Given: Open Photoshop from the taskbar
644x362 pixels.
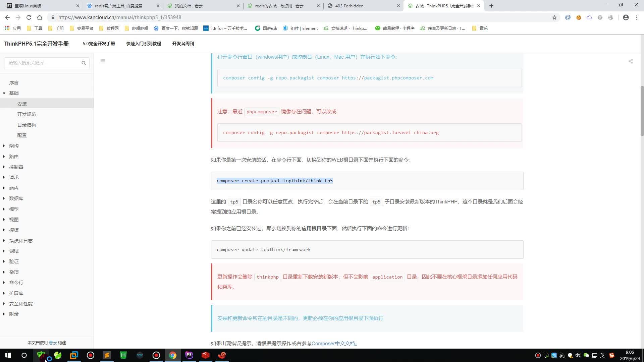Looking at the screenshot, I should pos(189,355).
